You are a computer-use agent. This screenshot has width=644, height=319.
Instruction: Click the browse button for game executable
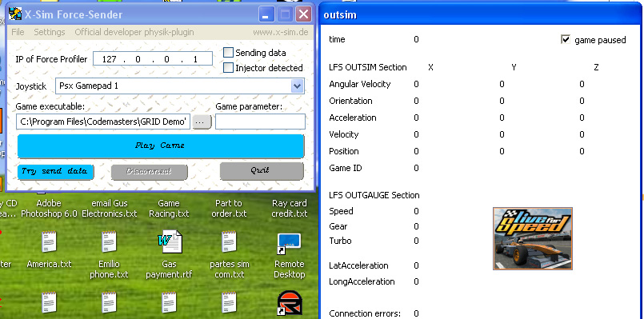[202, 122]
